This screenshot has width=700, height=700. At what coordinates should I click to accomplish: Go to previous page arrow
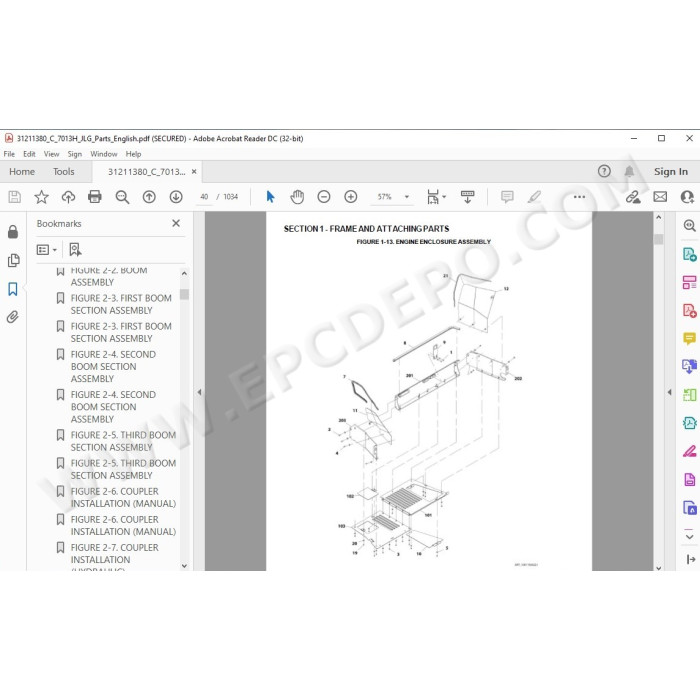pos(149,197)
